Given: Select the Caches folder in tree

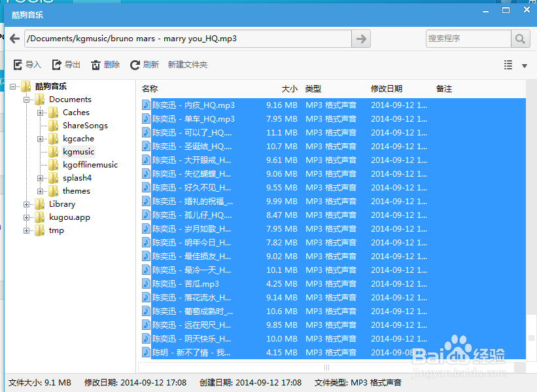Looking at the screenshot, I should click(76, 113).
